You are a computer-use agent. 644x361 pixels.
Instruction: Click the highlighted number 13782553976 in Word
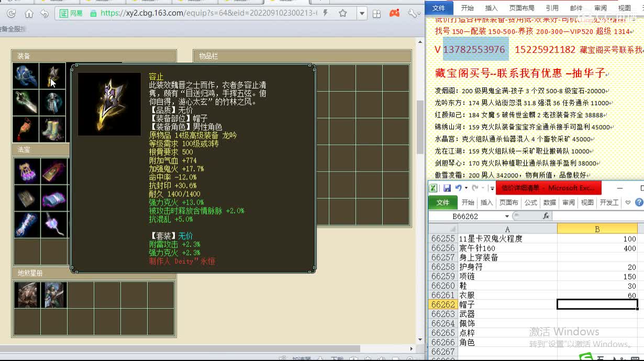click(474, 50)
